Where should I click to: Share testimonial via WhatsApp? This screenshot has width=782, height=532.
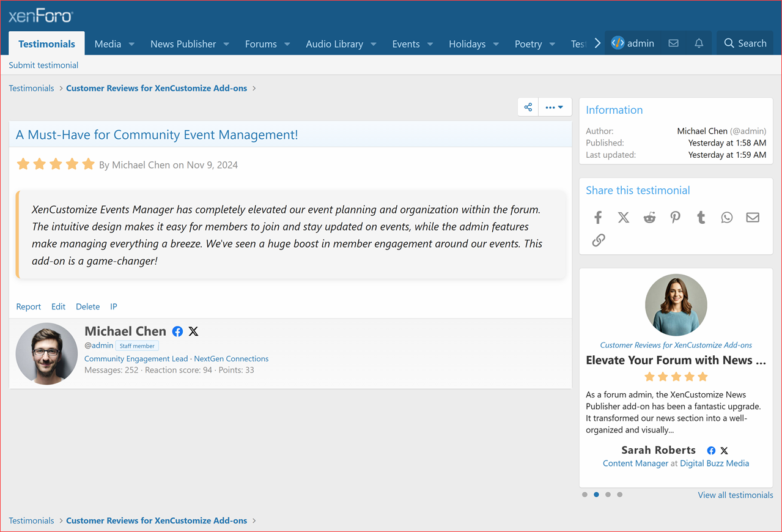click(727, 218)
